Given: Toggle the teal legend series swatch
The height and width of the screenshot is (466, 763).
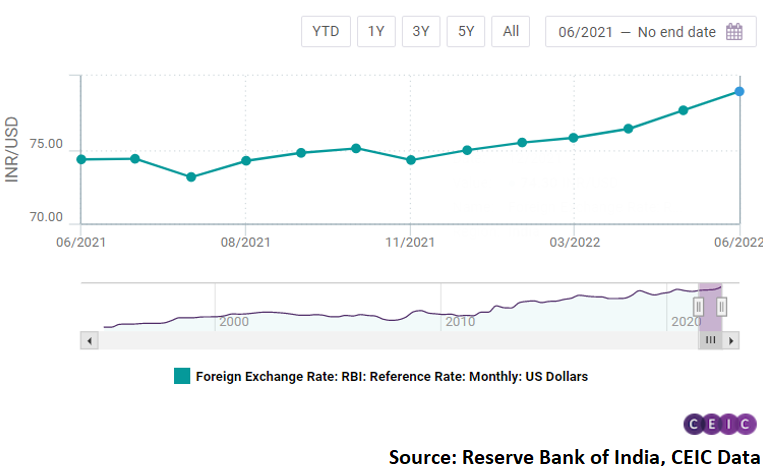Looking at the screenshot, I should tap(182, 376).
